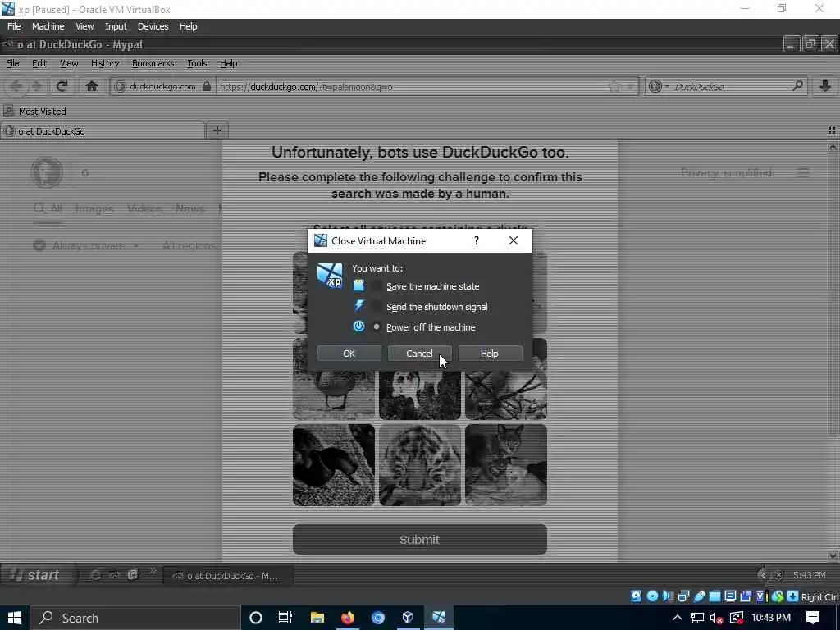Click the hard disk activity icon in the VirtualBox status bar

coord(636,596)
